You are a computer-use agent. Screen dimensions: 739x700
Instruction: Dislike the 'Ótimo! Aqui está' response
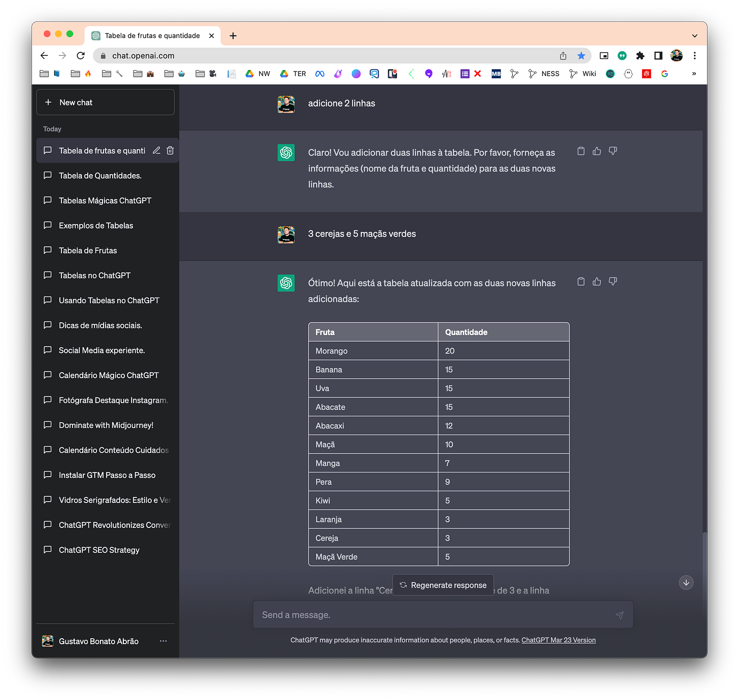tap(613, 281)
